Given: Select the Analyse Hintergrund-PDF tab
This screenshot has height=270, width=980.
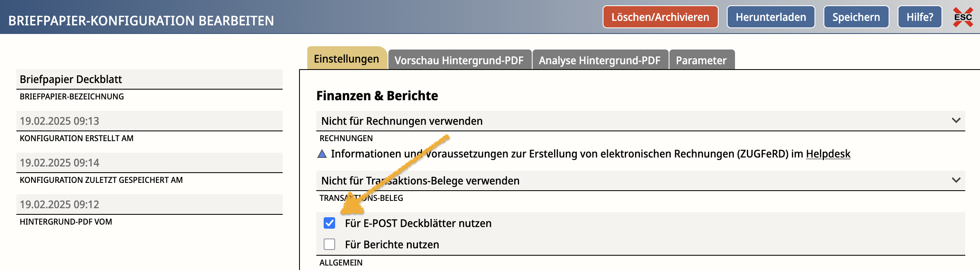Looking at the screenshot, I should point(599,60).
